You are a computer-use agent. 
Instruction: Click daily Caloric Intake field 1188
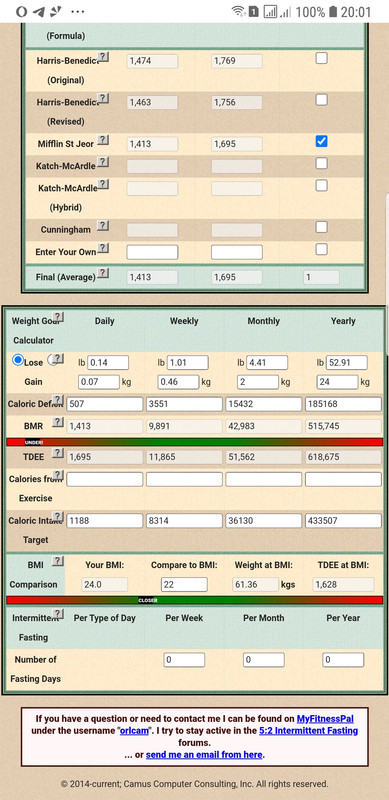[x=105, y=521]
